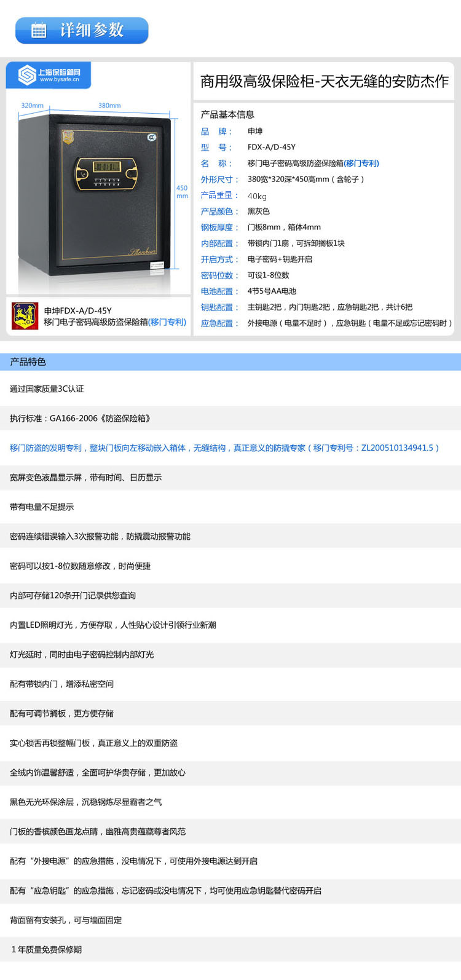Image resolution: width=461 pixels, height=980 pixels.
Task: Click the row about “应急钥匙” emergency measure
Action: [230, 890]
